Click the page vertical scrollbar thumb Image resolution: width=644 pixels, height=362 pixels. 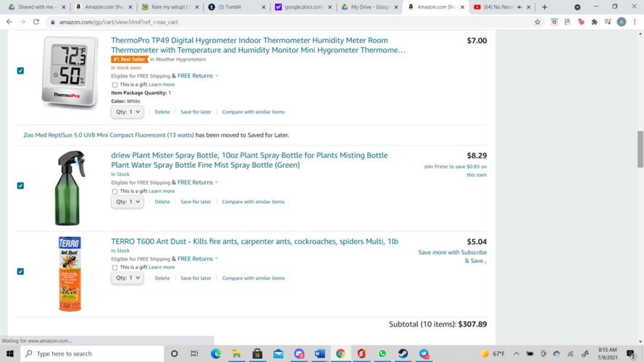[x=640, y=148]
